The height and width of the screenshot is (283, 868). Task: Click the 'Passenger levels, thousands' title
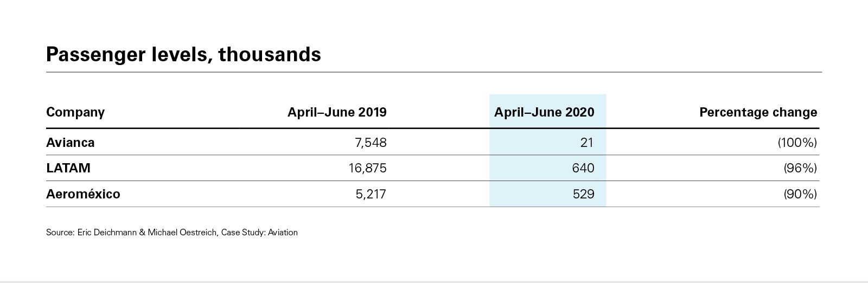[x=183, y=55]
